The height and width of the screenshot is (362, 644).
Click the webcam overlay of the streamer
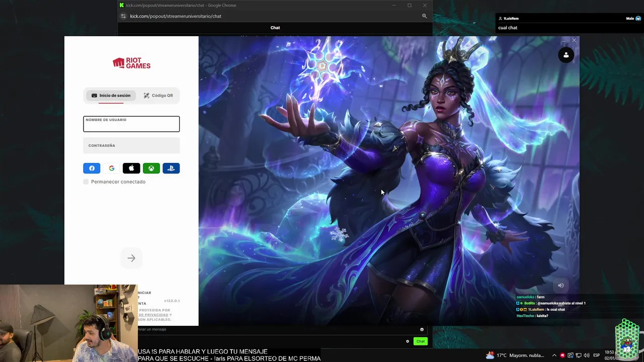coord(68,323)
